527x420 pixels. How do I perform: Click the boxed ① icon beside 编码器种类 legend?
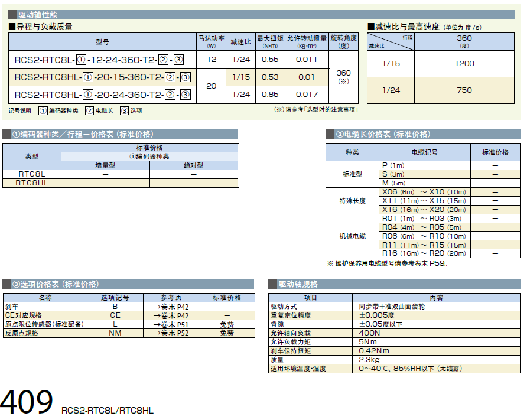(x=43, y=110)
